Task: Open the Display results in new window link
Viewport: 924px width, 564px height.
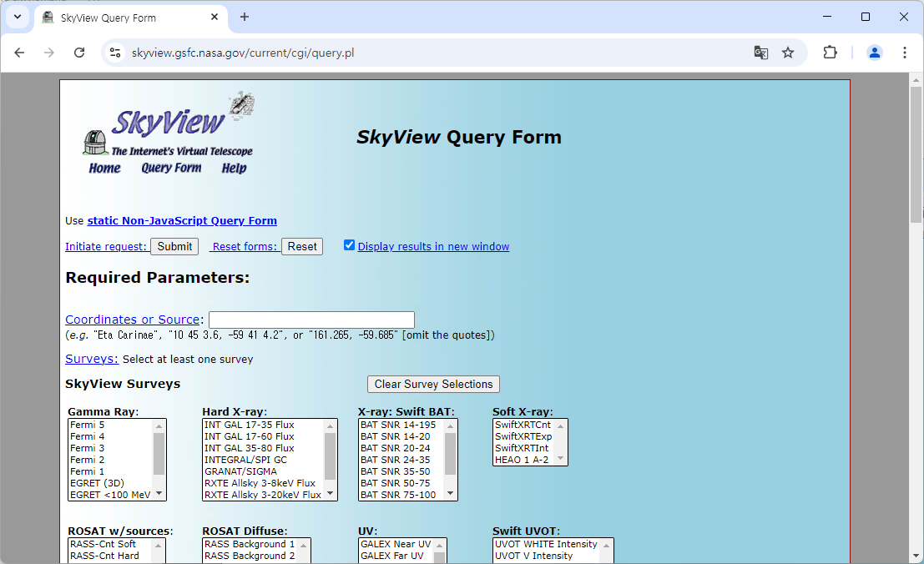Action: tap(433, 247)
